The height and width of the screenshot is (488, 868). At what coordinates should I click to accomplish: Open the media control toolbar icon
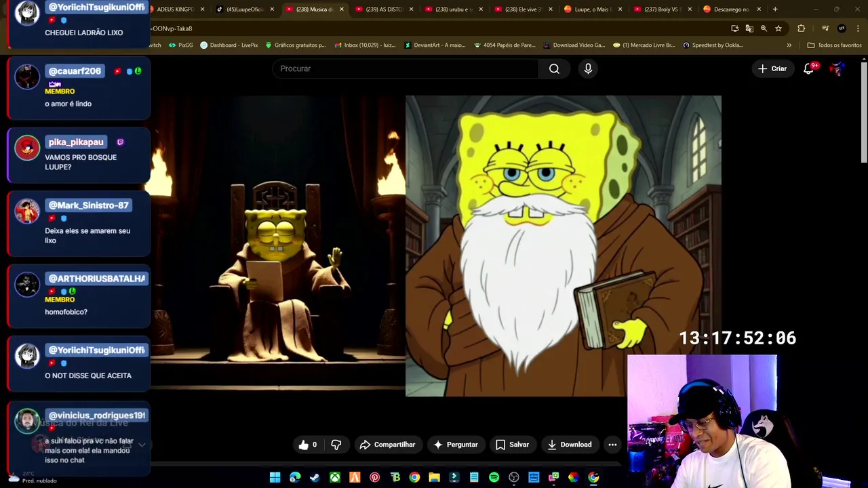(825, 28)
